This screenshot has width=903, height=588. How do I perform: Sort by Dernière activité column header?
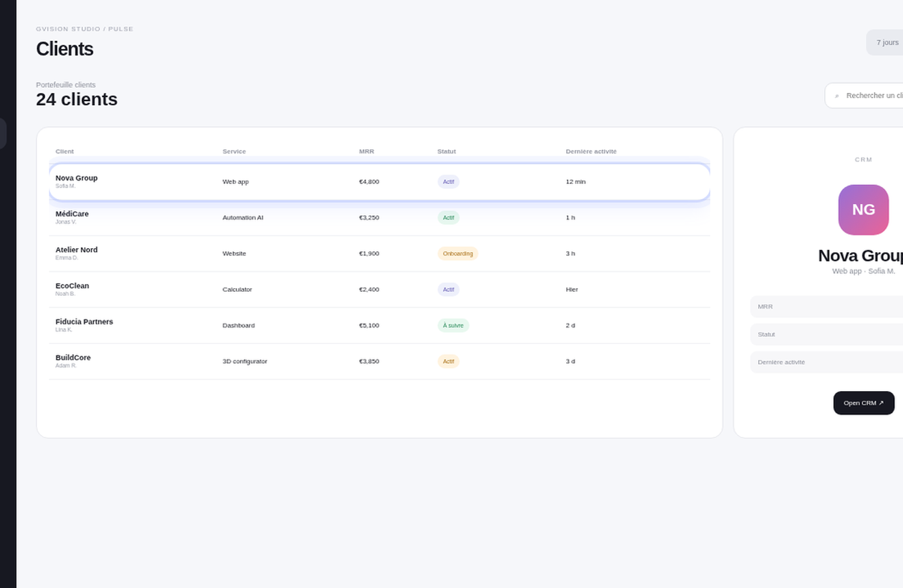pos(591,151)
